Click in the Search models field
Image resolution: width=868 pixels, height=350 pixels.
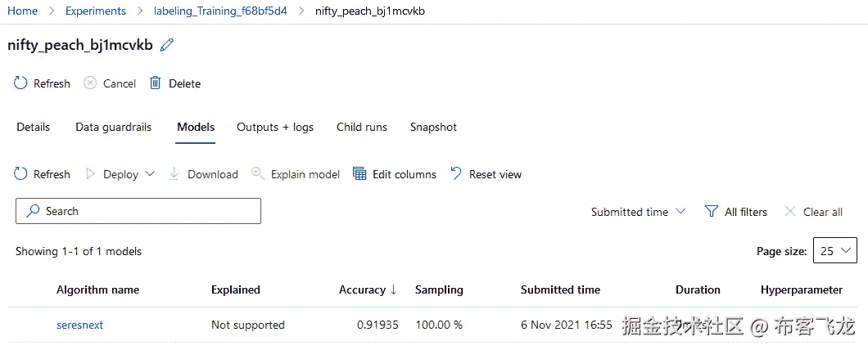tap(138, 211)
